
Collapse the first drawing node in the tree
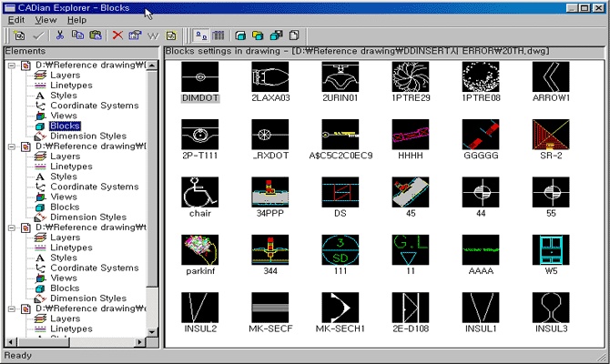pos(12,66)
